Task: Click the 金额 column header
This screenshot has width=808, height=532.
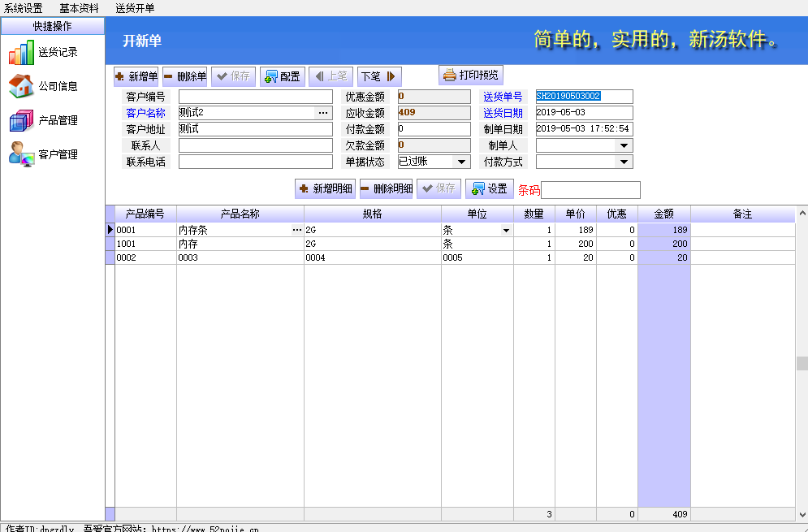Action: 664,214
